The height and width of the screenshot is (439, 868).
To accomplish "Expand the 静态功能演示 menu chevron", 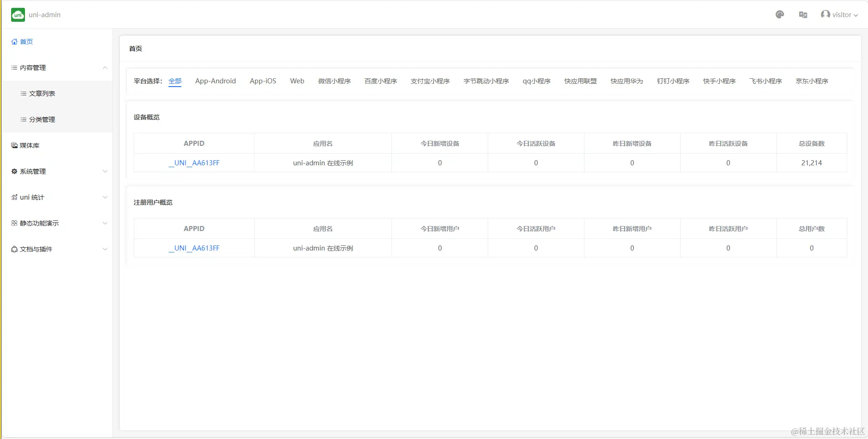I will pos(105,223).
